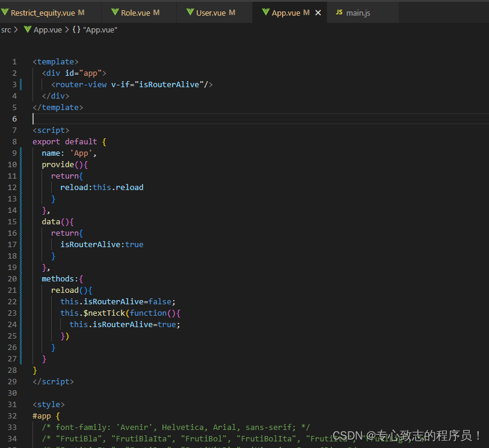Click line number 1 in the gutter
This screenshot has height=448, width=489.
pyautogui.click(x=14, y=62)
